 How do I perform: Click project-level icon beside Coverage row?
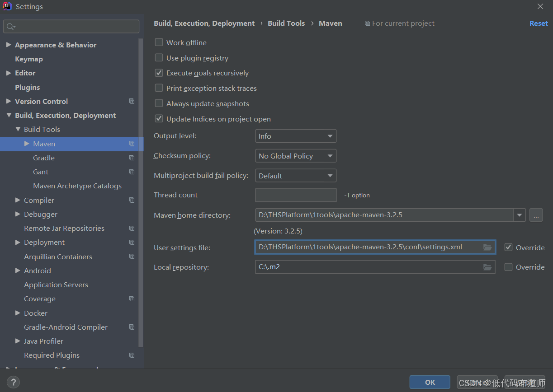pyautogui.click(x=132, y=299)
